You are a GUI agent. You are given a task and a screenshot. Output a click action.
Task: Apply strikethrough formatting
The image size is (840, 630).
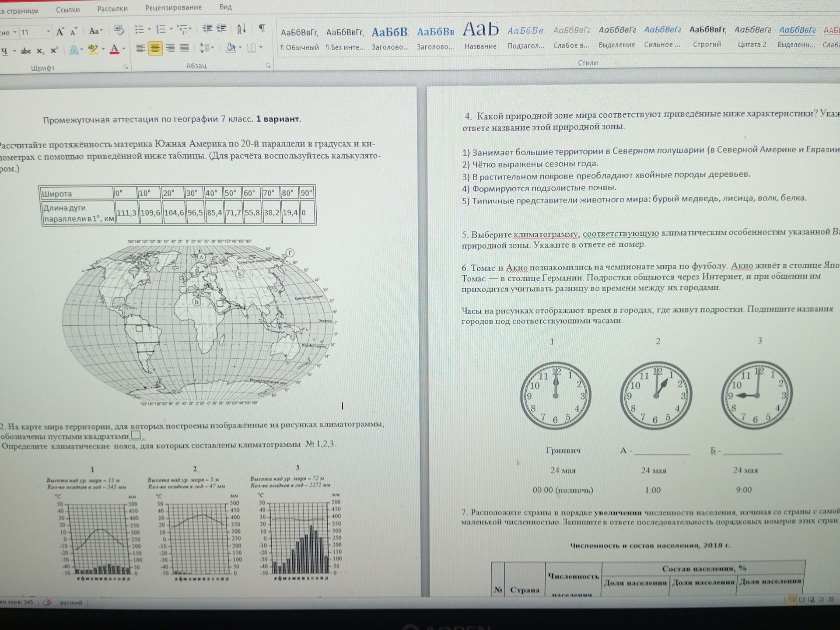click(26, 51)
